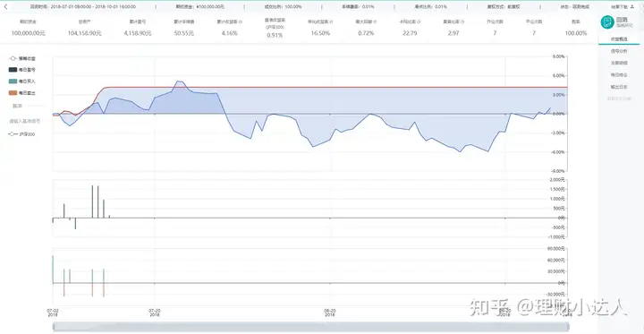644x334 pixels.
Task: Toggle the 每日买入 legend series
Action: point(21,81)
